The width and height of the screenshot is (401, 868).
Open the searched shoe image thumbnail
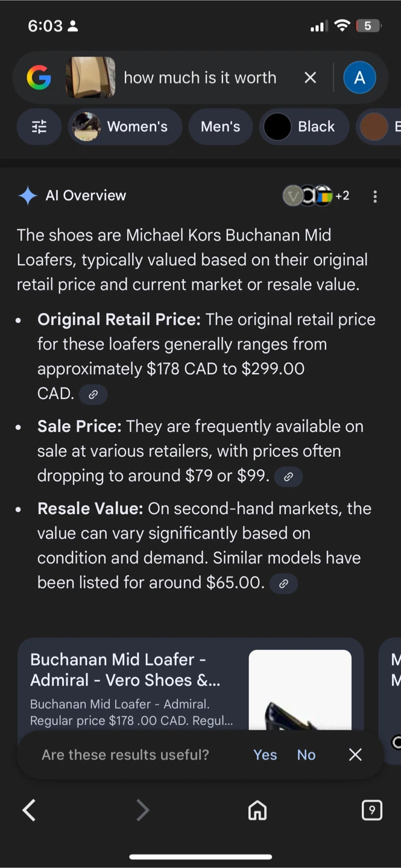pyautogui.click(x=90, y=78)
